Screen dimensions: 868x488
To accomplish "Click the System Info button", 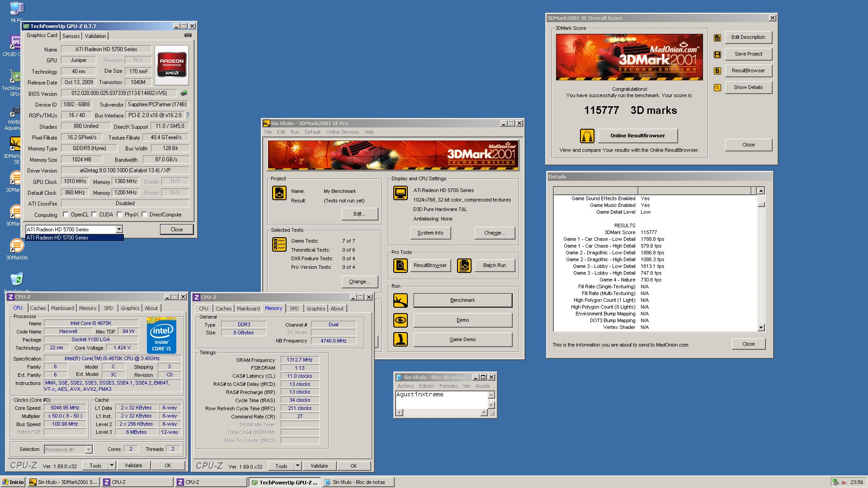I will coord(430,233).
